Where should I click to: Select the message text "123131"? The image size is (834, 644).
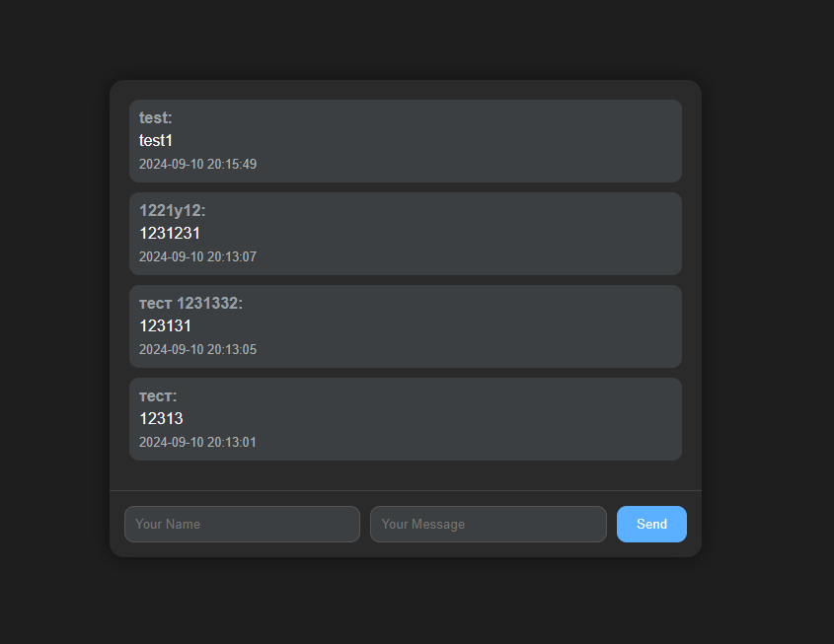165,326
